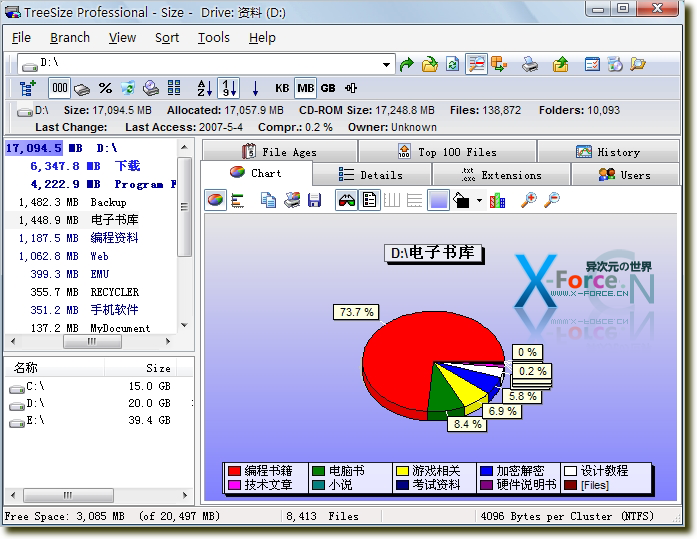Open the options checklist window icon
Viewport: 697px width, 539px height.
pos(592,65)
